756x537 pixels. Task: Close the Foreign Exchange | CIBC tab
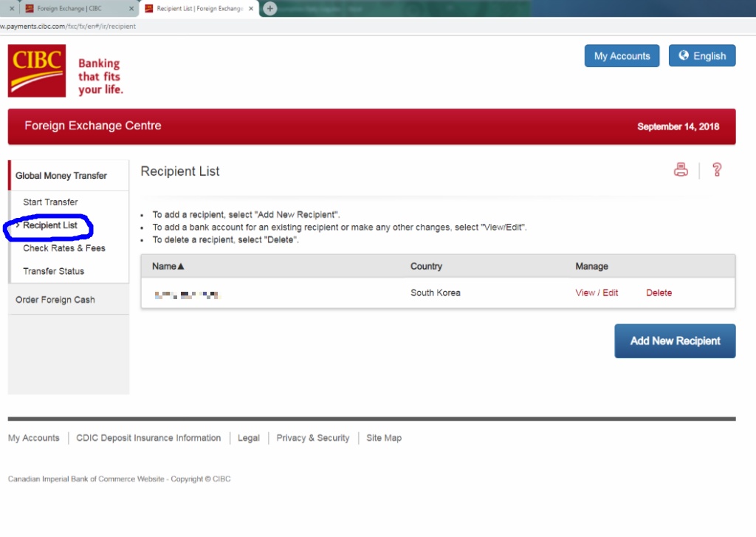coord(131,9)
